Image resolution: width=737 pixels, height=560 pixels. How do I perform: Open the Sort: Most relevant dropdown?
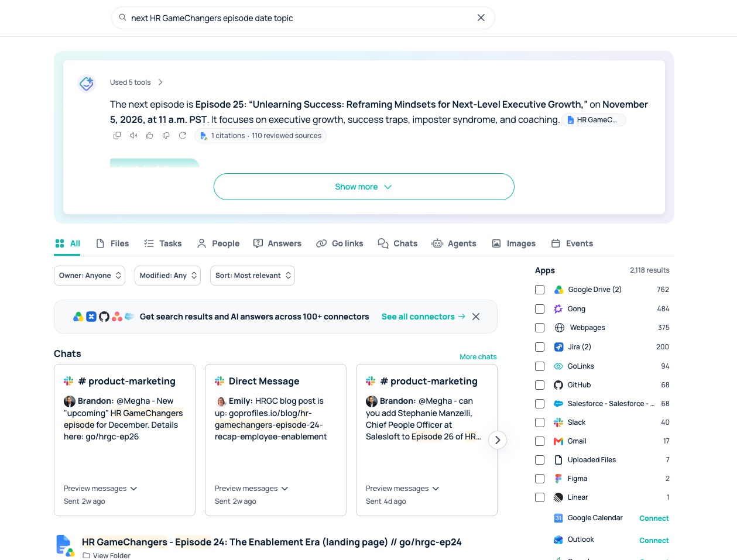coord(252,276)
